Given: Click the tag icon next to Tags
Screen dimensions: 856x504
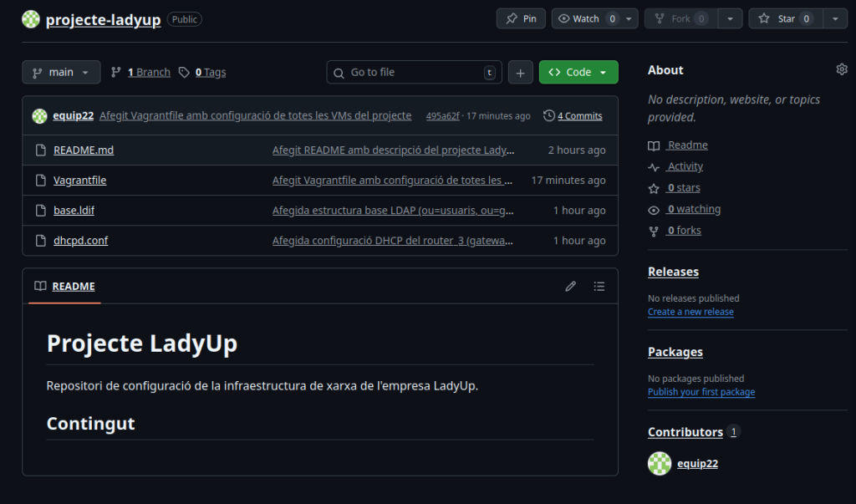Looking at the screenshot, I should [x=184, y=73].
